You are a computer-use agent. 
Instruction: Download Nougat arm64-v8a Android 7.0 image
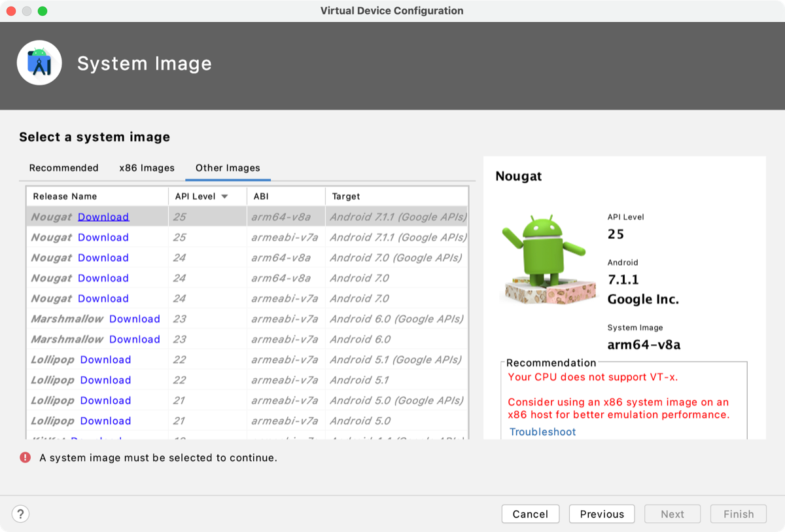coord(103,277)
